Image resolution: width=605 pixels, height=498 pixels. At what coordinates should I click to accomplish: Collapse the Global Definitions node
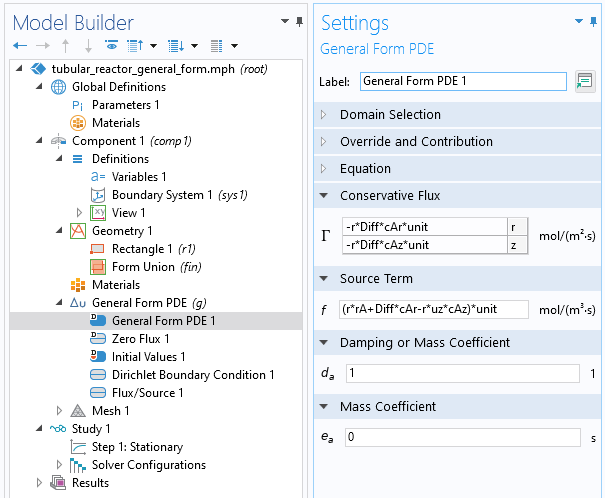click(x=39, y=87)
